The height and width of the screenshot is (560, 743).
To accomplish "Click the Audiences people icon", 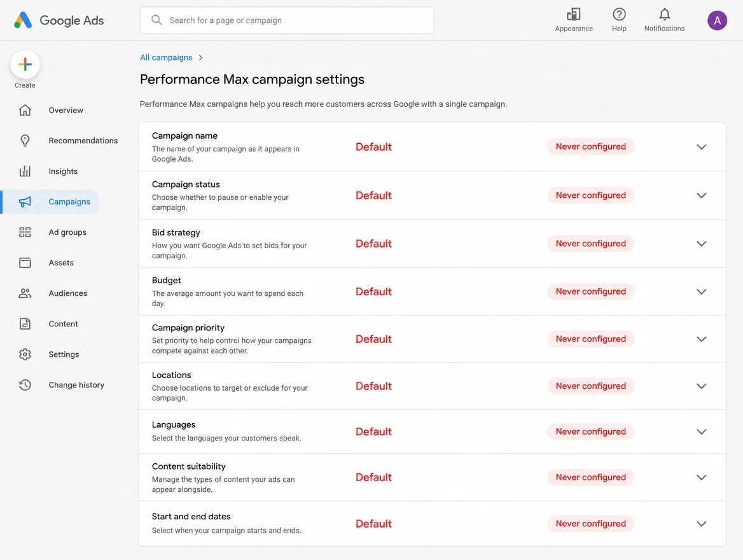I will click(25, 293).
